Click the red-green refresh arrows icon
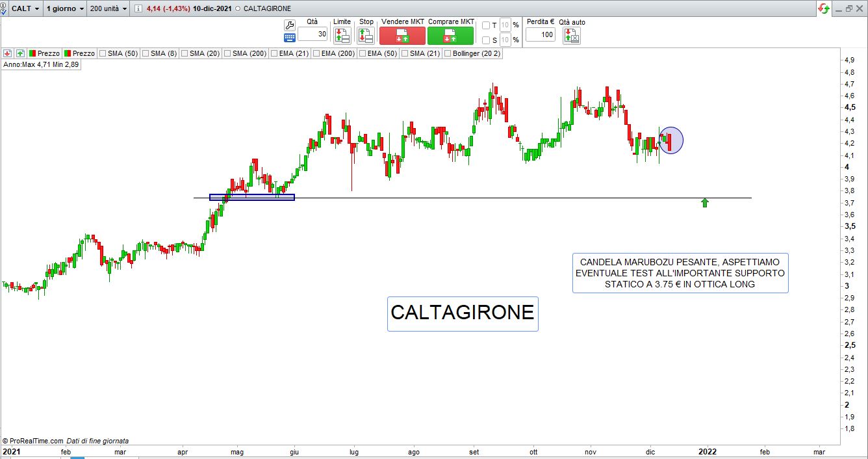The width and height of the screenshot is (868, 459). pyautogui.click(x=824, y=8)
